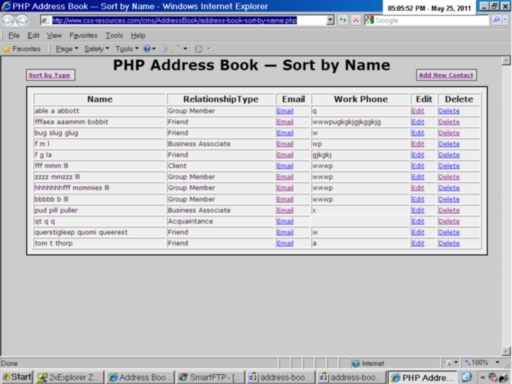512x384 pixels.
Task: Open the Help menu
Action: pos(138,35)
